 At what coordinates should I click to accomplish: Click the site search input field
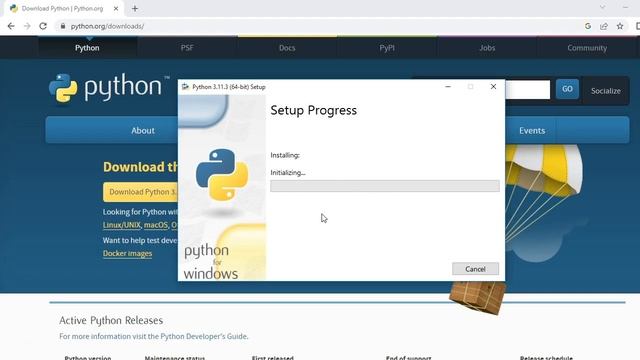click(x=528, y=89)
